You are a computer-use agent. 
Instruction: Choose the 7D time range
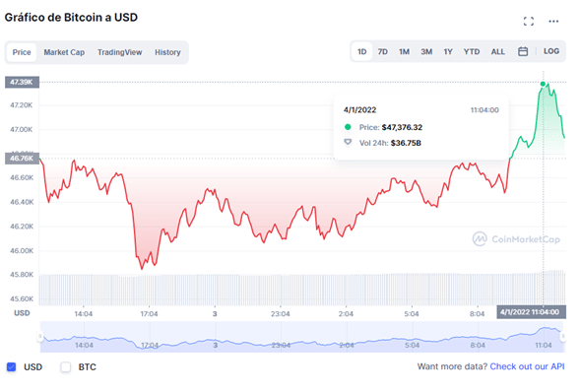[382, 52]
